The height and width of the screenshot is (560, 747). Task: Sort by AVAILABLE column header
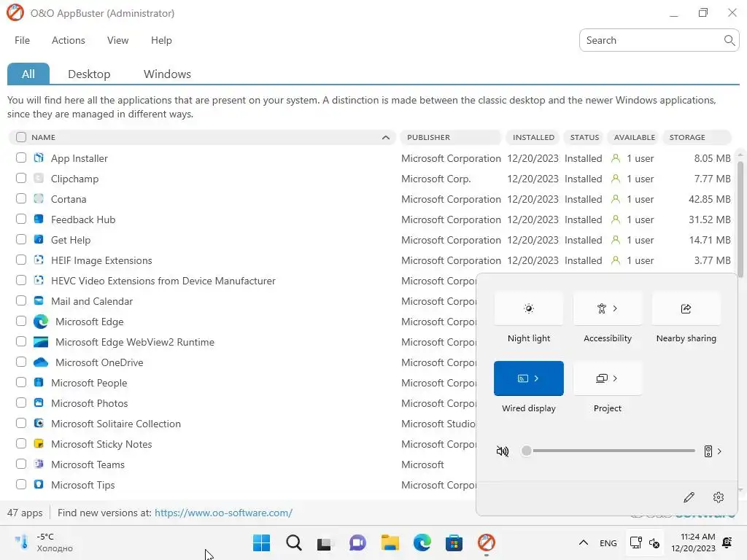[634, 137]
